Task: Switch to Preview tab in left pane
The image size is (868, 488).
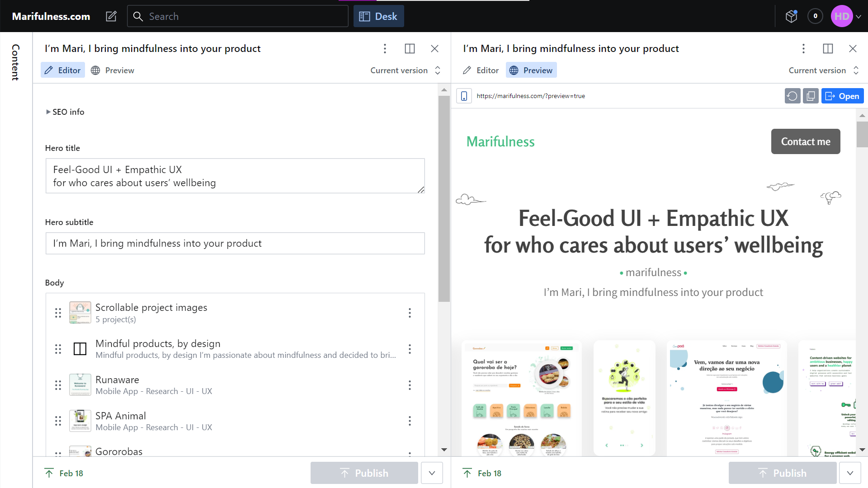Action: tap(113, 70)
